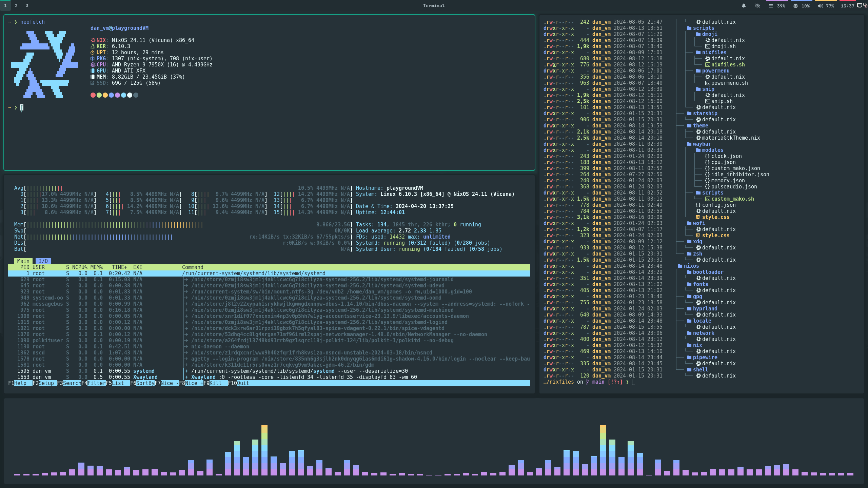This screenshot has width=868, height=488.
Task: Click the purple color dot in neofetch
Action: tap(117, 95)
